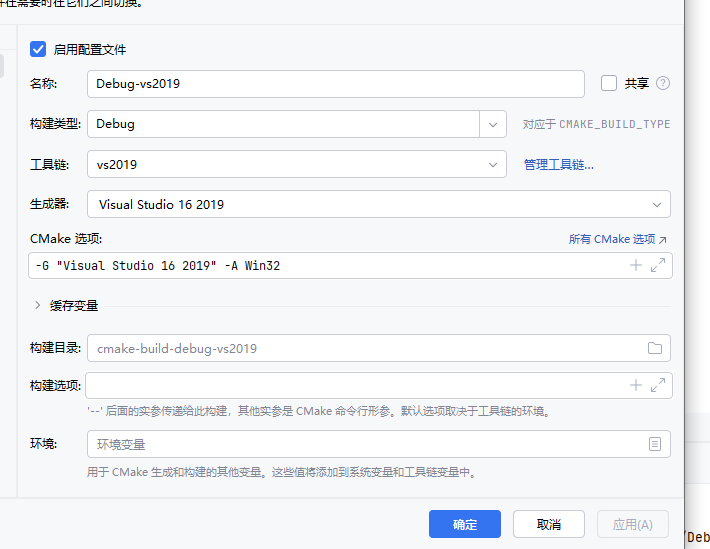Viewport: 710px width, 549px height.
Task: Enable the 共享 checkbox
Action: click(x=609, y=83)
